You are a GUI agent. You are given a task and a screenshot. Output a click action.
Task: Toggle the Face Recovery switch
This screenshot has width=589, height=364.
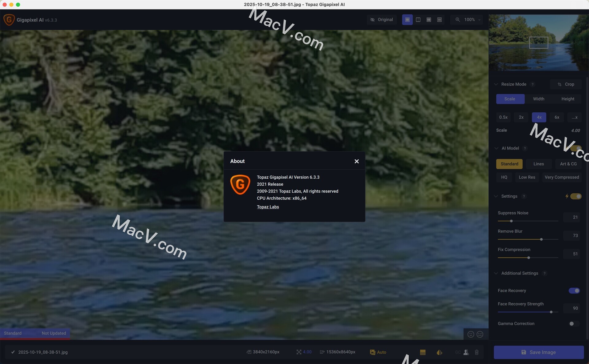pos(574,290)
